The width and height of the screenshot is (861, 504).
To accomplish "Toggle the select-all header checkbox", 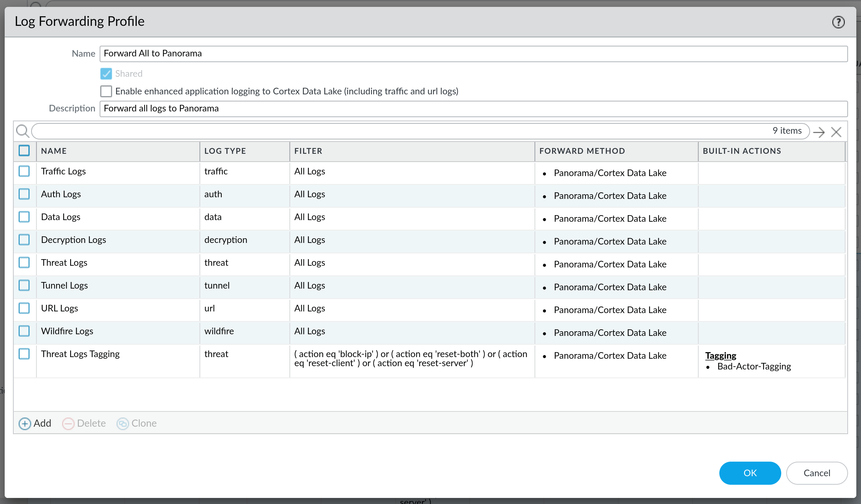I will pos(24,150).
